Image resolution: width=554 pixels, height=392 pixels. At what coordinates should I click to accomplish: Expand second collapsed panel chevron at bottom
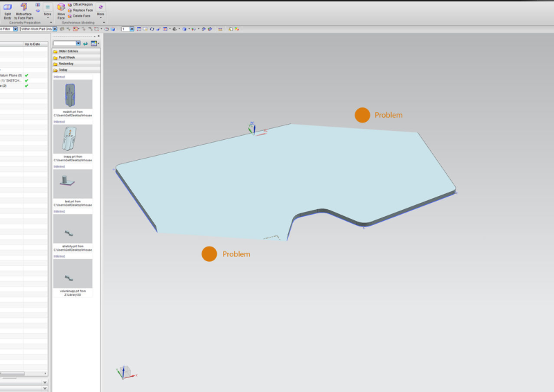(45, 388)
